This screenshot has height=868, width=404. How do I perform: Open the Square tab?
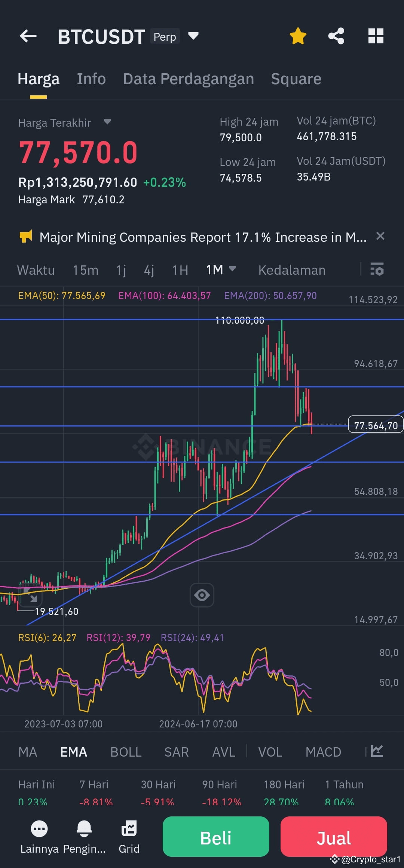[x=296, y=79]
